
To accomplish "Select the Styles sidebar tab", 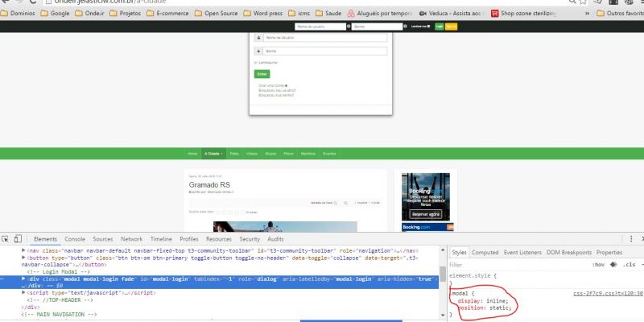I will point(459,253).
